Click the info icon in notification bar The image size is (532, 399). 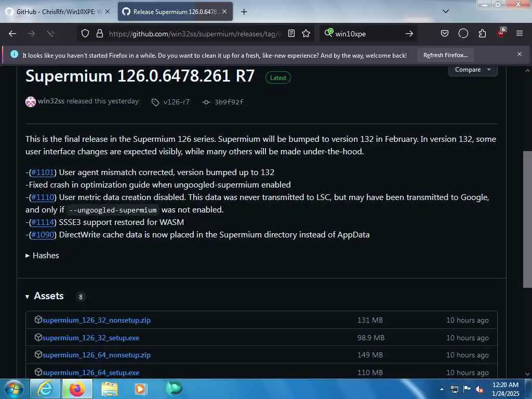14,54
